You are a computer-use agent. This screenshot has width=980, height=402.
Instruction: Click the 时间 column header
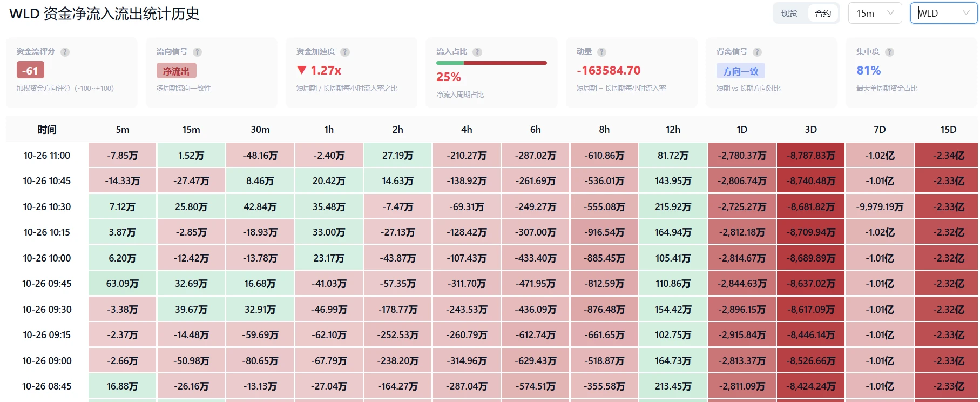[x=47, y=130]
